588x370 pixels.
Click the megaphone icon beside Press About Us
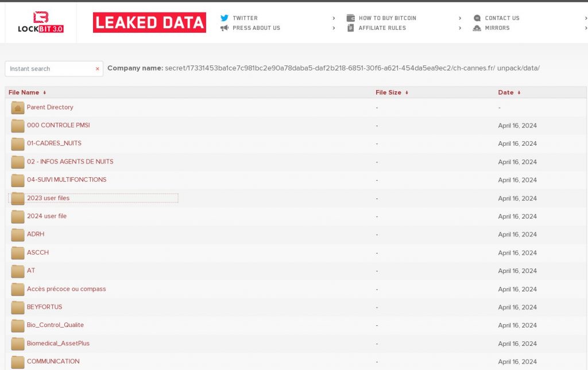(225, 28)
